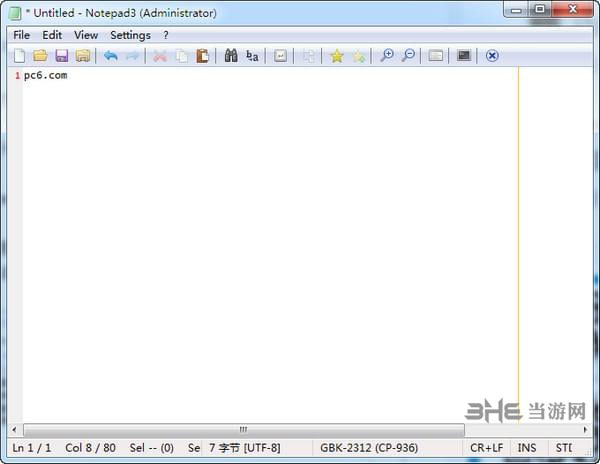Minimize the Notepad3 window
The height and width of the screenshot is (464, 600).
(x=516, y=10)
